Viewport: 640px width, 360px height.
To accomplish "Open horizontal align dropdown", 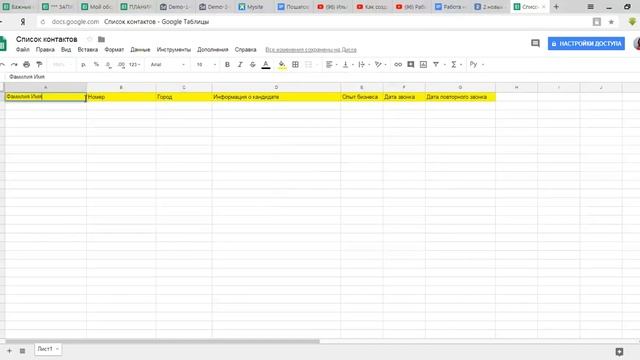I will [331, 64].
